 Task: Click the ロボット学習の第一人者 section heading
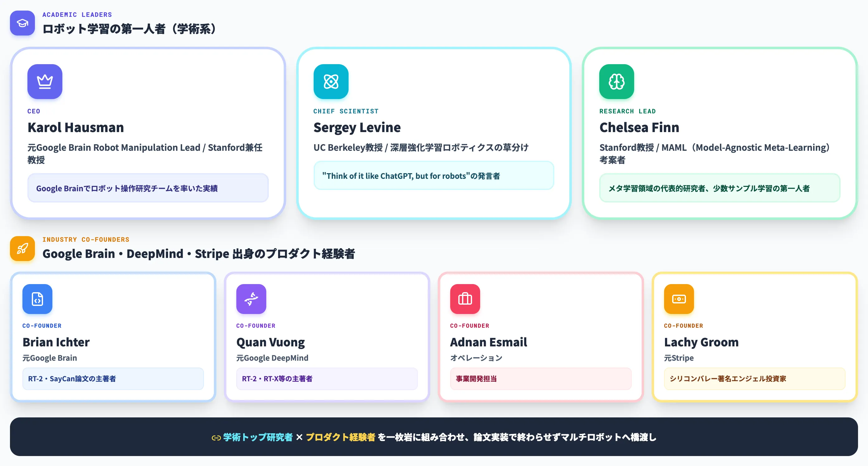point(129,29)
